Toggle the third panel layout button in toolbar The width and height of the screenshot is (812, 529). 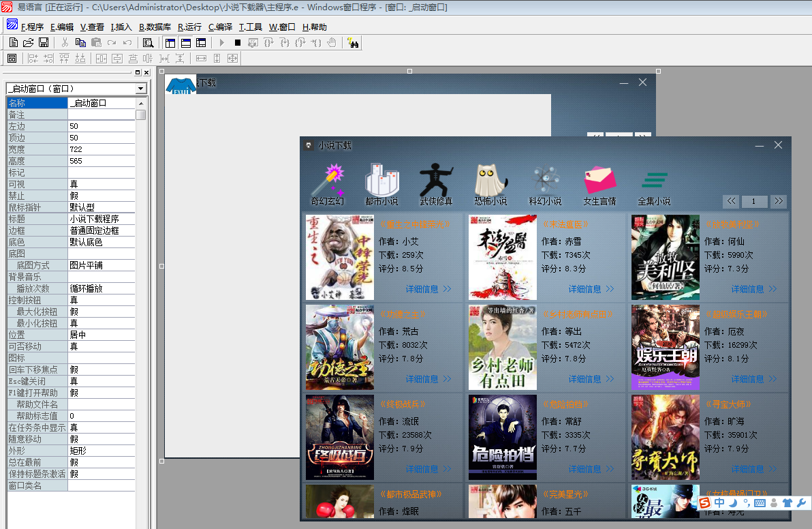201,42
